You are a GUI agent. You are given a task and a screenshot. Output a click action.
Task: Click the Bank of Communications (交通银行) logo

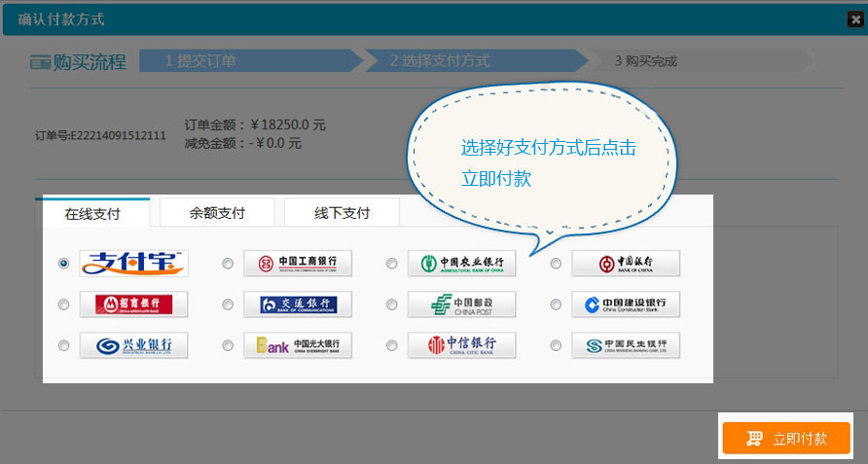tap(297, 304)
